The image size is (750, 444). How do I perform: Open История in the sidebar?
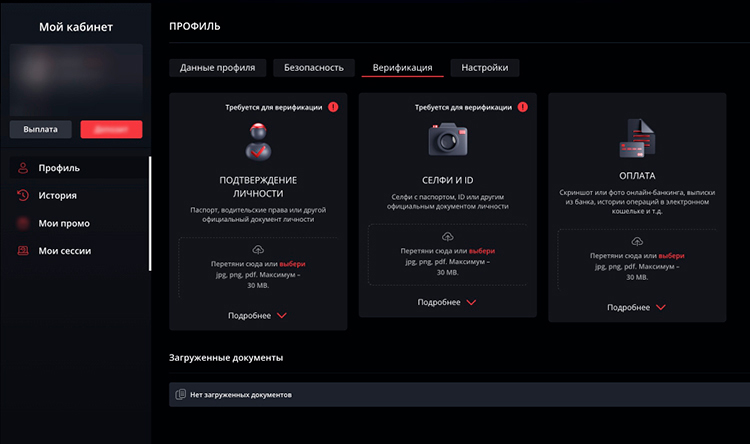tap(57, 195)
